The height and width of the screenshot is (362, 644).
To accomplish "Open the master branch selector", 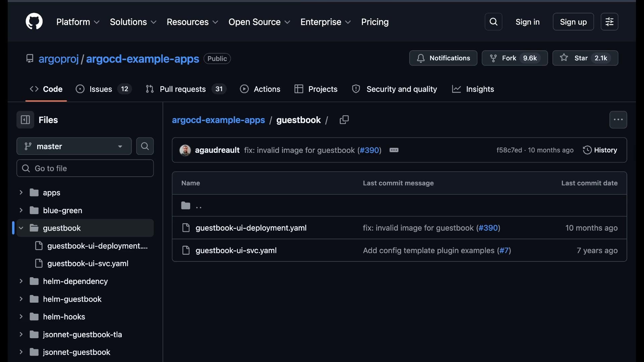I will click(x=74, y=146).
